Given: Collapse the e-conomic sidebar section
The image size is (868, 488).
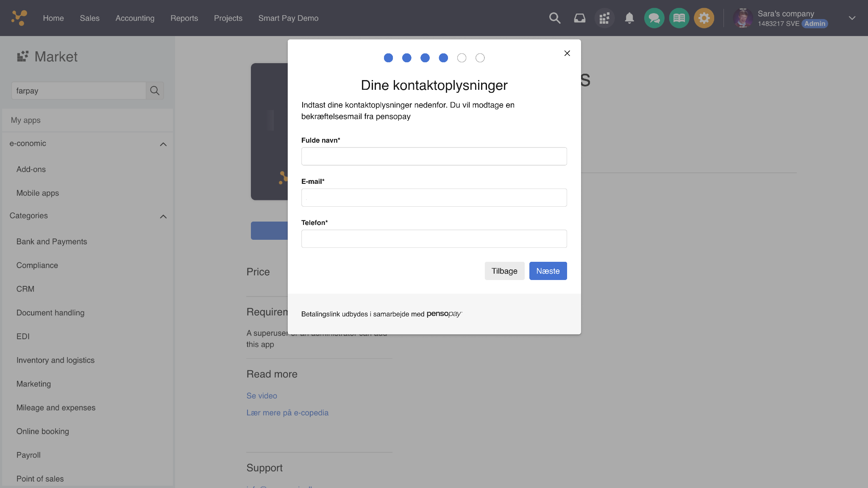Looking at the screenshot, I should coord(163,144).
